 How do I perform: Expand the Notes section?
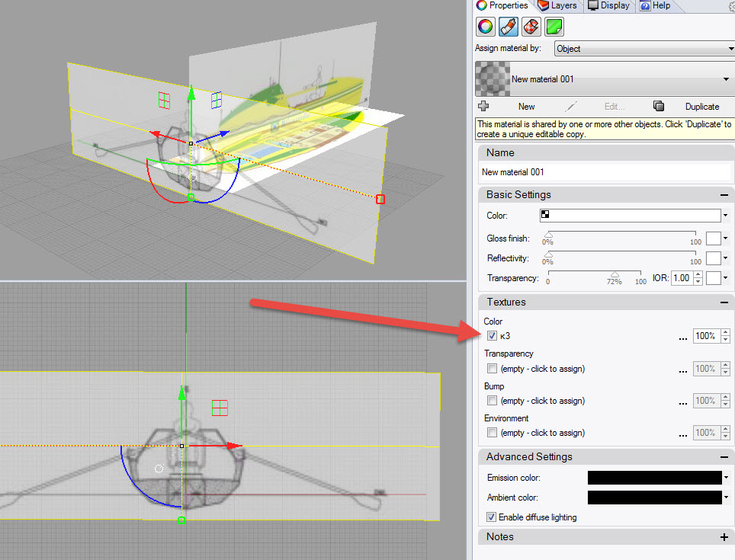point(723,537)
